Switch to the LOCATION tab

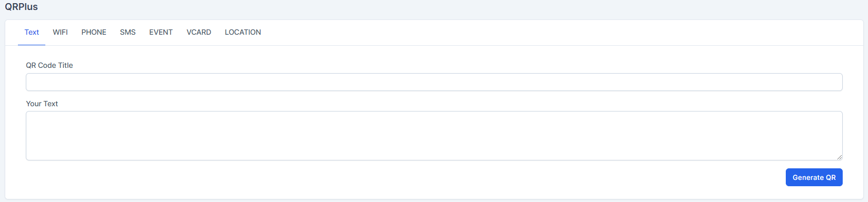[x=243, y=32]
